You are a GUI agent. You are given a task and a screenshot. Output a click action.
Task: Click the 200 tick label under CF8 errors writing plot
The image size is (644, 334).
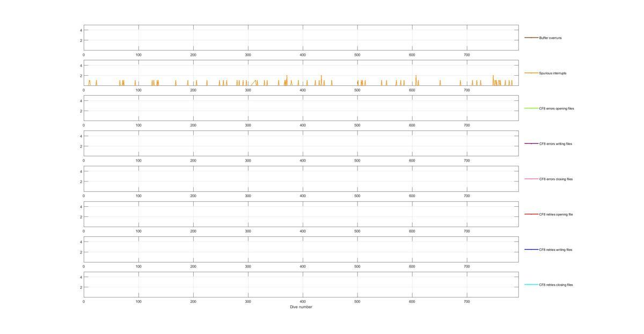[193, 161]
